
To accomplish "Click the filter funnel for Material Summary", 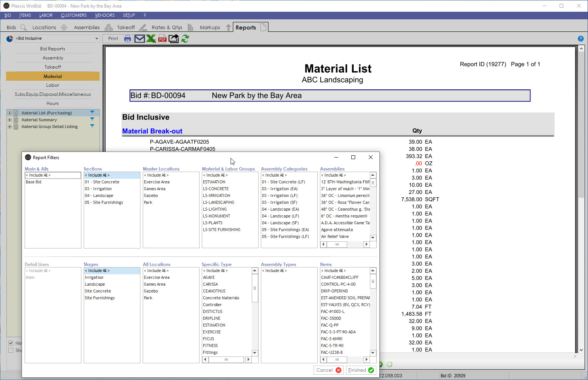I will click(x=92, y=119).
